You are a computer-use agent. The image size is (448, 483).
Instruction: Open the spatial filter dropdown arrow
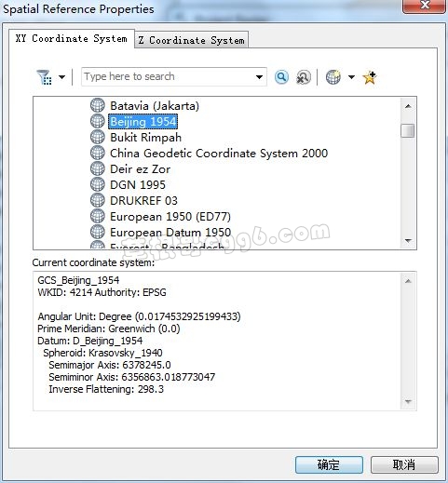[x=61, y=77]
